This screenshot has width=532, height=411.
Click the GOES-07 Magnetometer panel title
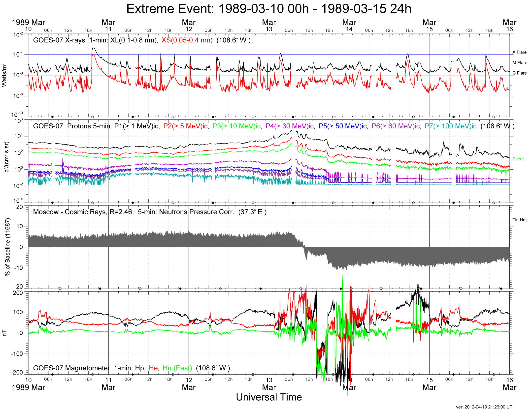[x=71, y=368]
